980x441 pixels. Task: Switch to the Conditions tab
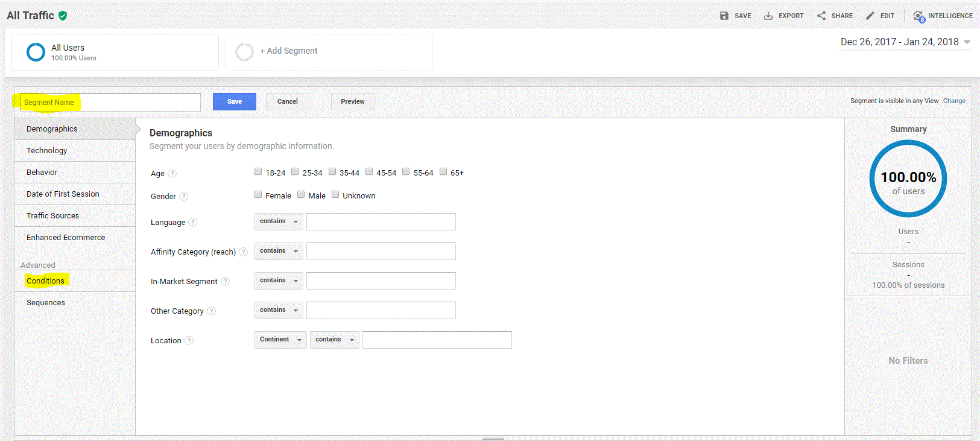point(45,281)
